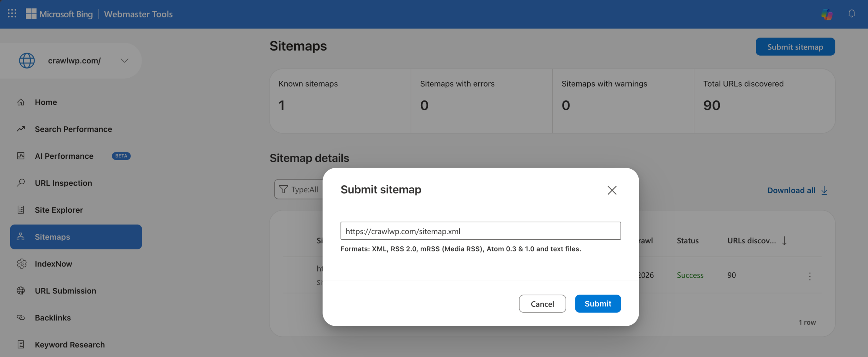Open notifications bell
This screenshot has height=357, width=868.
(x=852, y=14)
